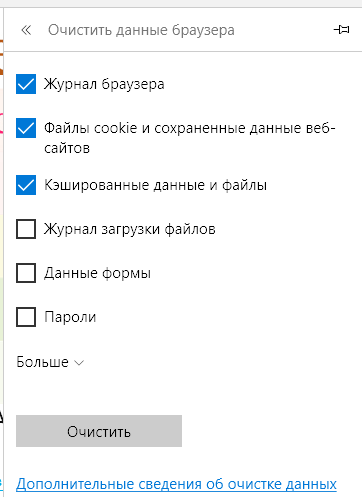The width and height of the screenshot is (362, 497).
Task: Select the Кэшированные данные и файлы label
Action: 155,185
